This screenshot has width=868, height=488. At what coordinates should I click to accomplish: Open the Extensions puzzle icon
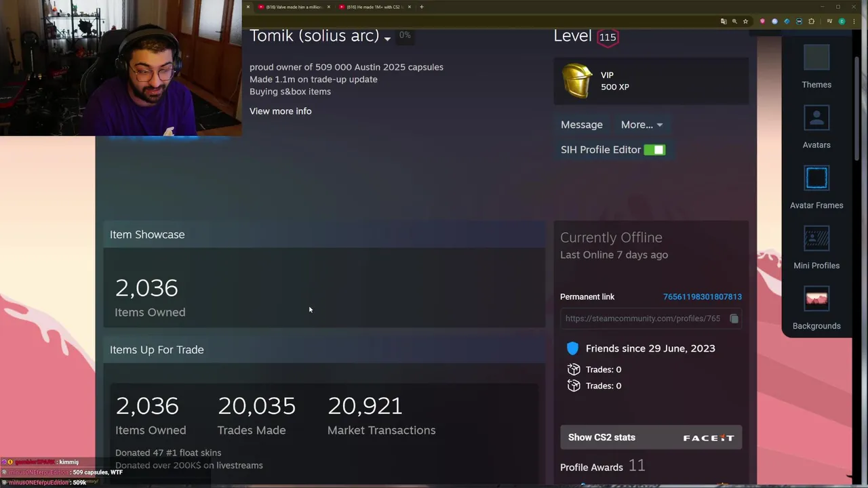tap(812, 22)
